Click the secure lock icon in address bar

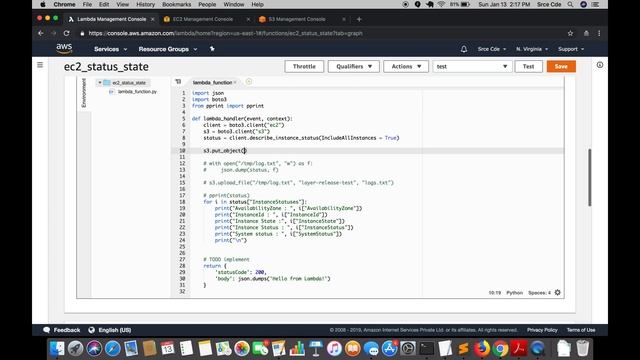(82, 33)
